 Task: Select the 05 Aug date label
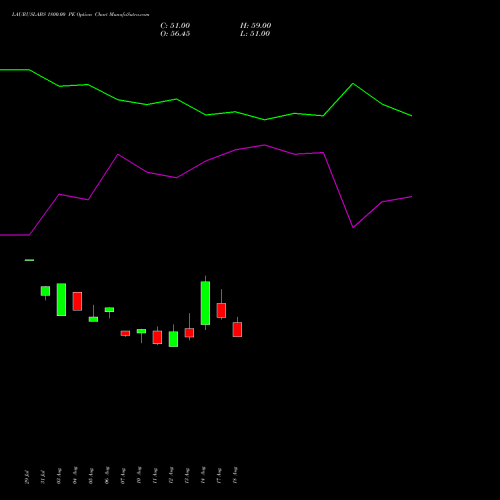(91, 476)
